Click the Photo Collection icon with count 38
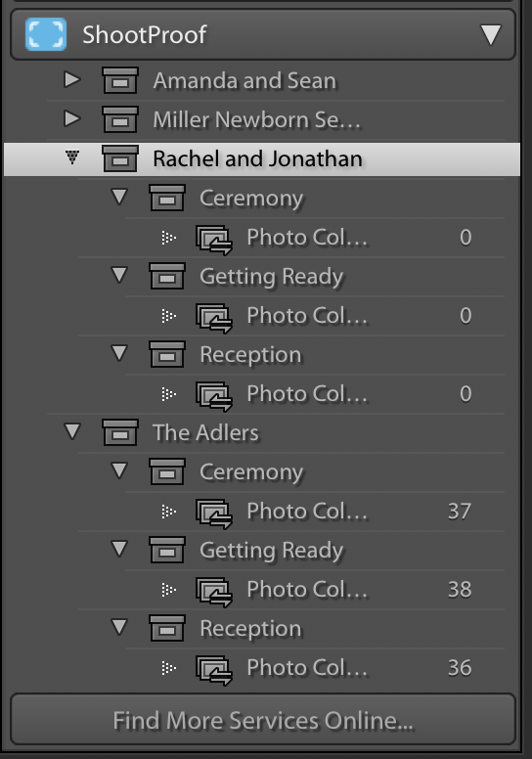Viewport: 532px width, 759px height. coord(214,591)
